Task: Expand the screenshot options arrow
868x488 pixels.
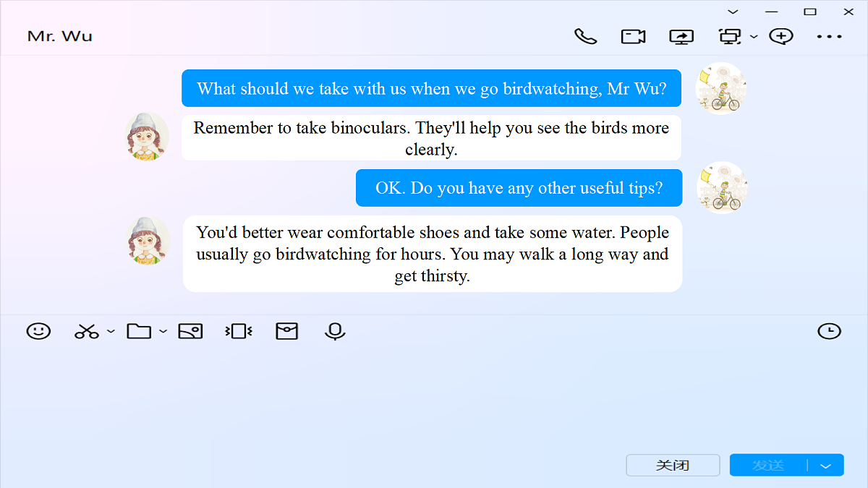Action: (x=111, y=332)
